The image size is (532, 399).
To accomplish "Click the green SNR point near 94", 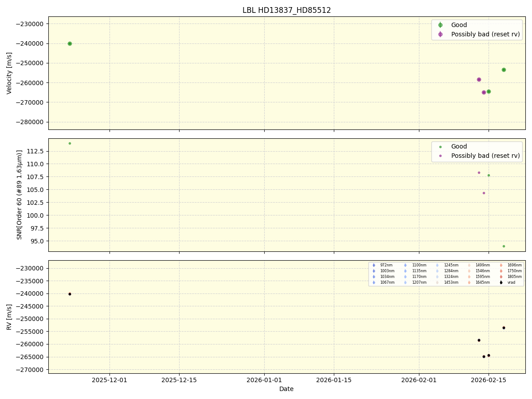I will click(x=504, y=246).
